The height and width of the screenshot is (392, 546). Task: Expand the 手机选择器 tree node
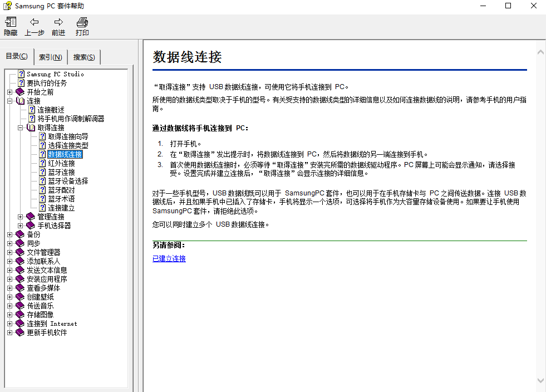click(20, 226)
